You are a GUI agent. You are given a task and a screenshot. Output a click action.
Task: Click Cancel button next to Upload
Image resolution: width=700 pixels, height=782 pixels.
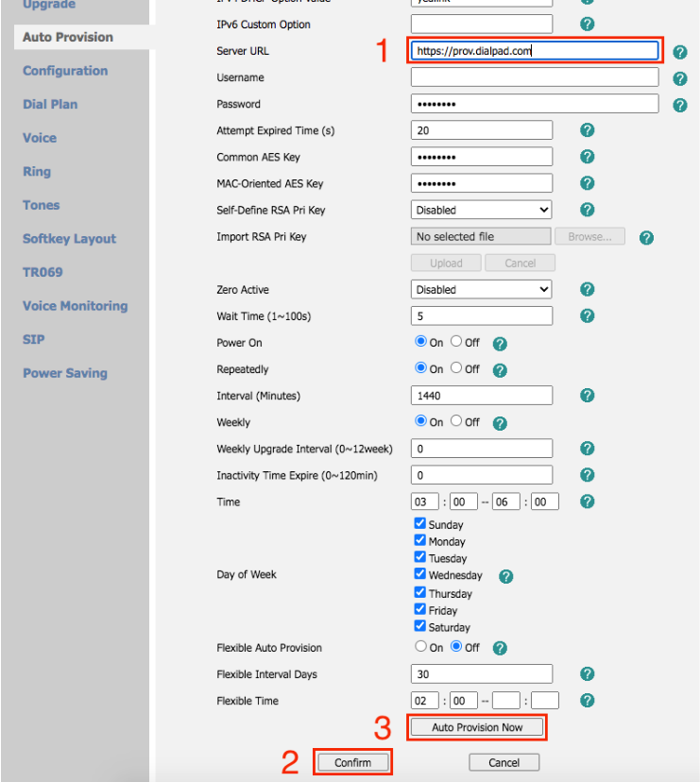pyautogui.click(x=520, y=263)
